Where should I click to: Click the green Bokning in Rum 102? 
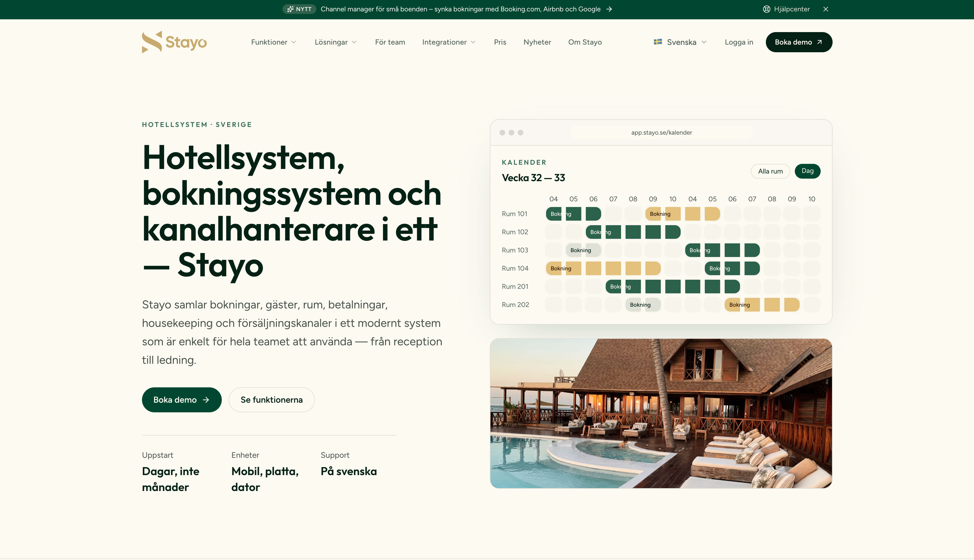click(633, 232)
